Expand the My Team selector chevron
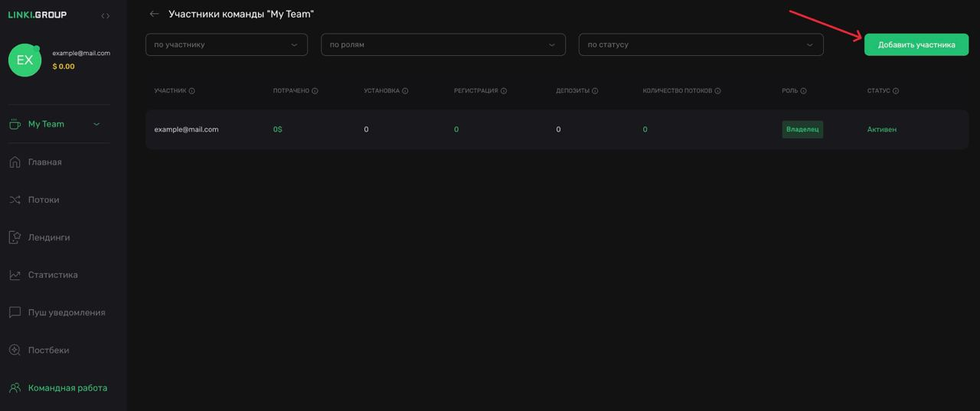 (x=96, y=124)
